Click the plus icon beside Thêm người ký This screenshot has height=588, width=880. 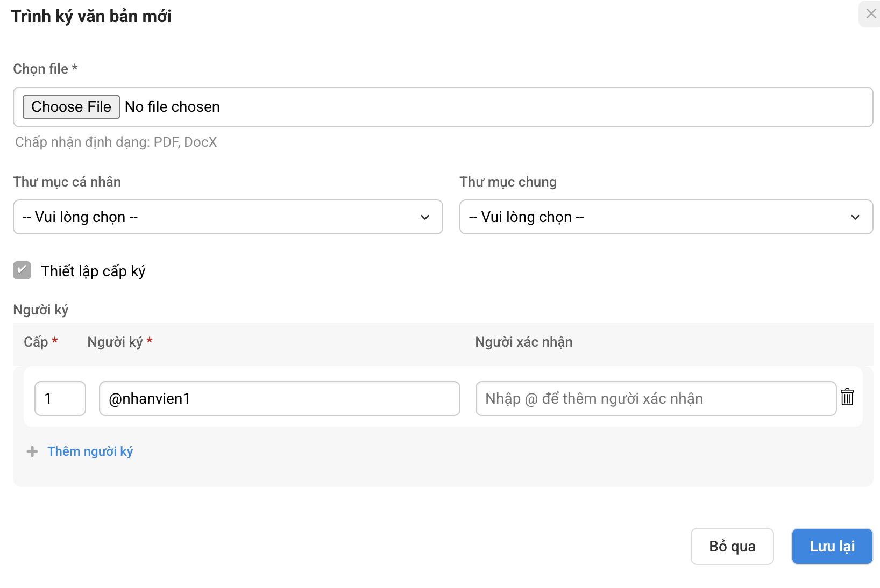[x=32, y=451]
